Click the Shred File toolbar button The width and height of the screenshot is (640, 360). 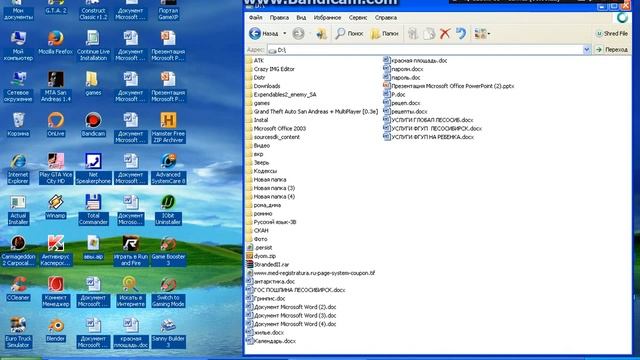click(611, 33)
